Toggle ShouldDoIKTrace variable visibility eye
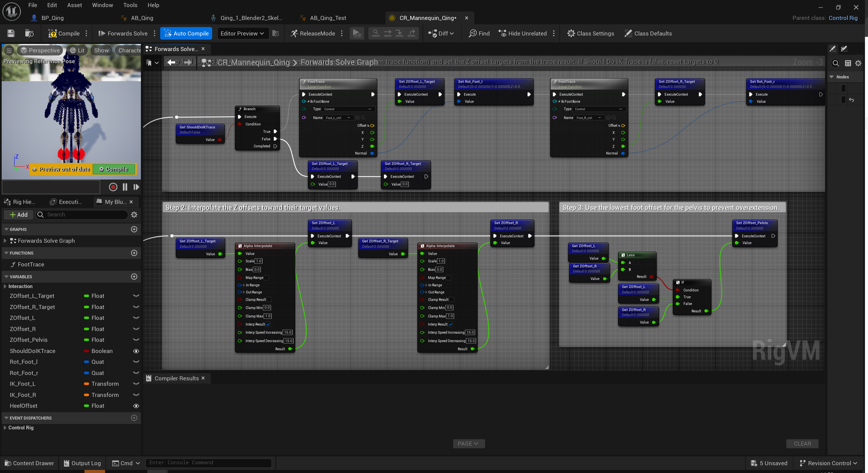Viewport: 868px width, 473px height. pos(136,351)
